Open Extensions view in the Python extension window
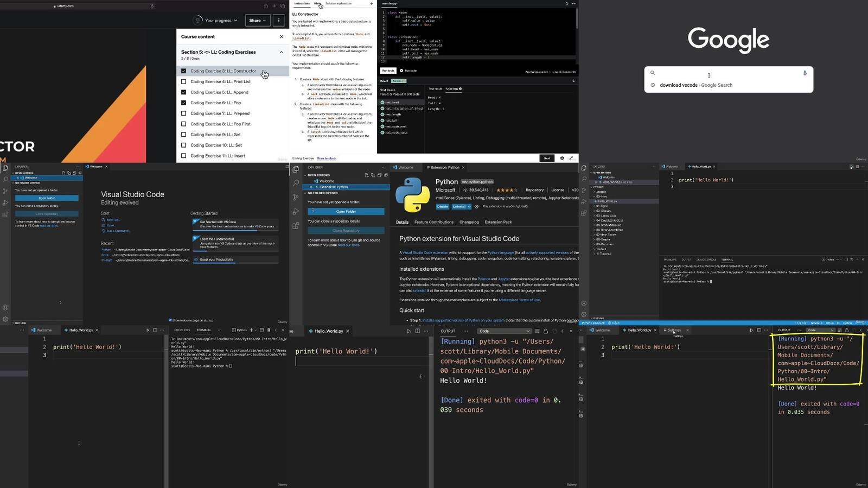Image resolution: width=868 pixels, height=488 pixels. pyautogui.click(x=296, y=226)
